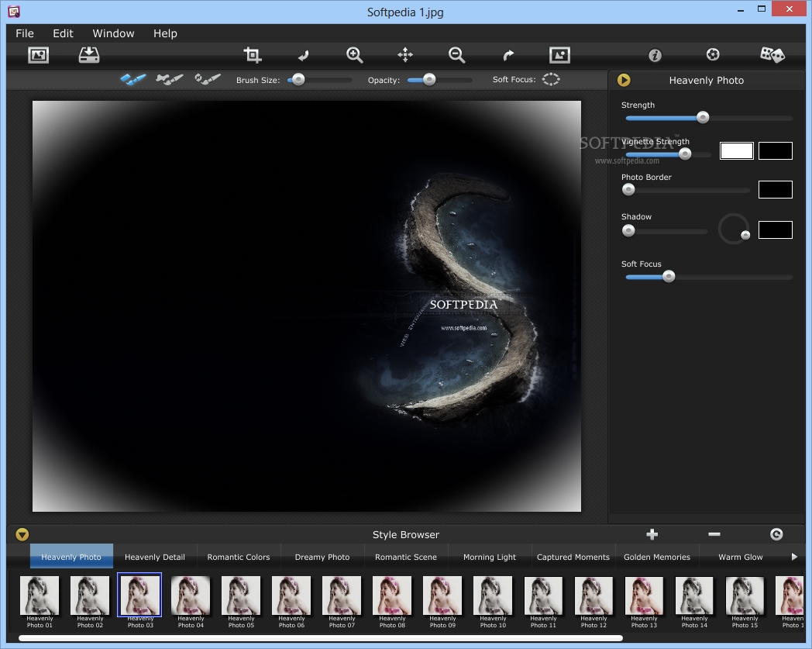The height and width of the screenshot is (649, 812).
Task: Select the Heavenly Photo 04 thumbnail
Action: point(191,595)
